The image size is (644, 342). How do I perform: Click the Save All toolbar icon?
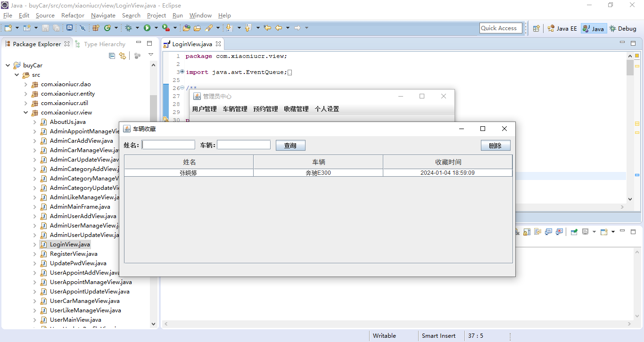click(56, 28)
